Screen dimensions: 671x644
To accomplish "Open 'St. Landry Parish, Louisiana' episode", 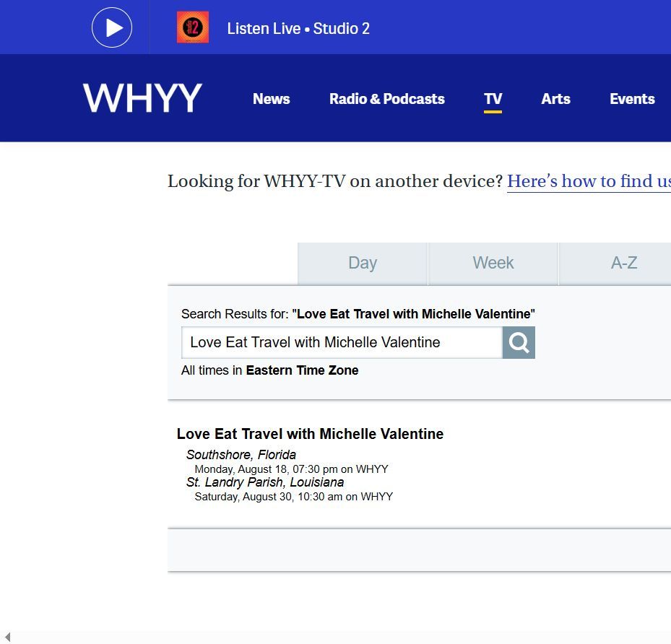I will (x=265, y=482).
